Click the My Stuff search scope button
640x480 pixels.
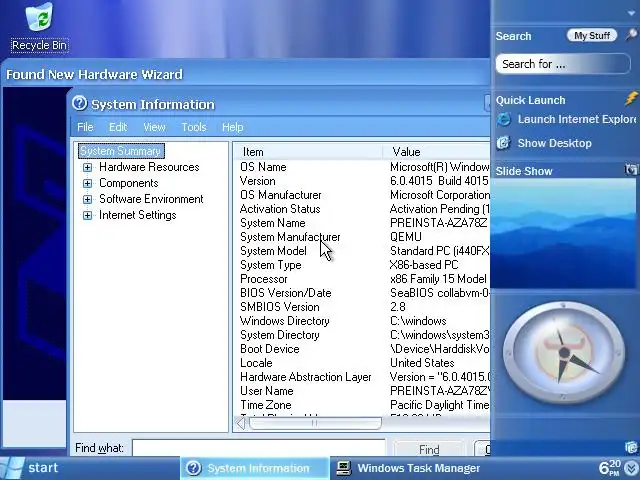click(x=592, y=36)
